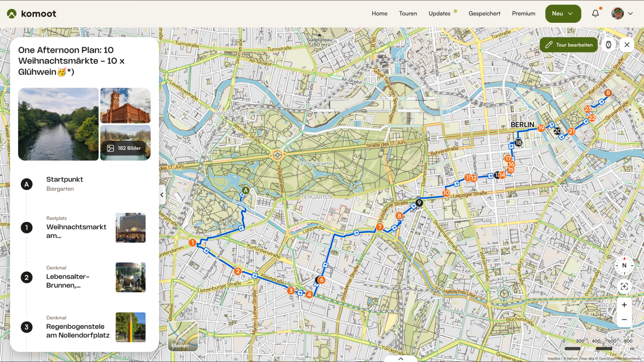The image size is (644, 362).
Task: Click the Lebensalter-Brunnen thumbnail image
Action: click(x=130, y=277)
